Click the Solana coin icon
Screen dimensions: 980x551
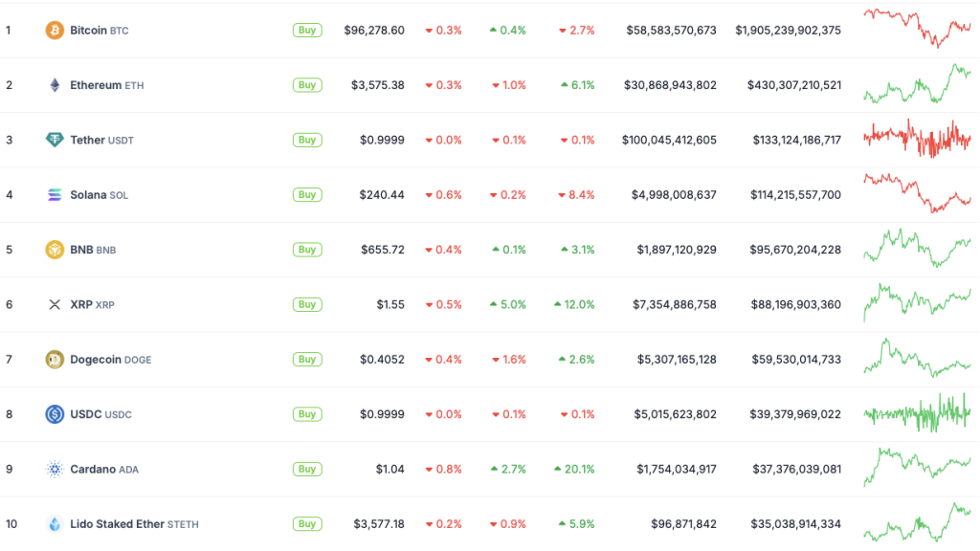54,194
